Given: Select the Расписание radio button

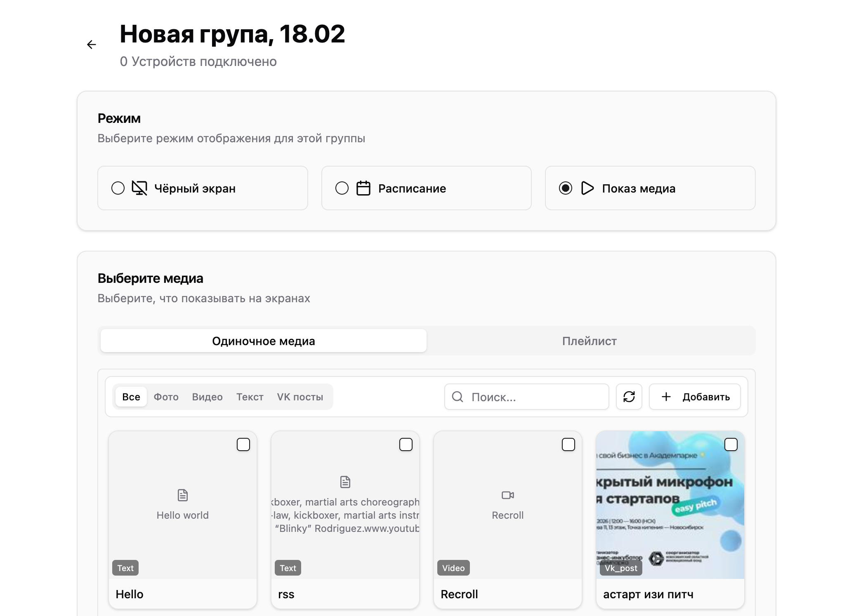Looking at the screenshot, I should [x=342, y=188].
